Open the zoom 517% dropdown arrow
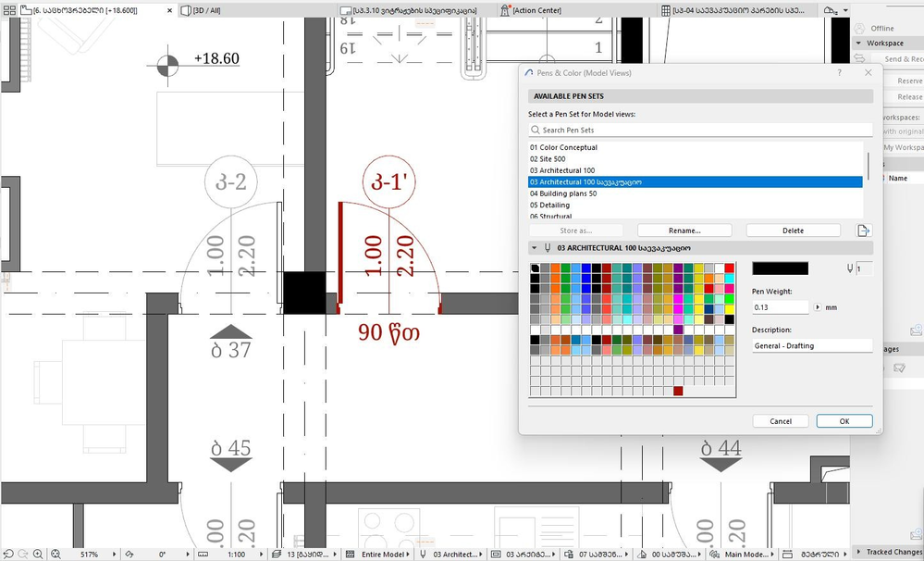Image resolution: width=924 pixels, height=561 pixels. point(114,555)
